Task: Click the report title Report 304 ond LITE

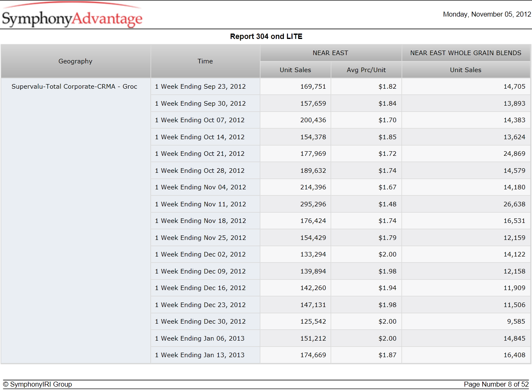Action: [266, 36]
